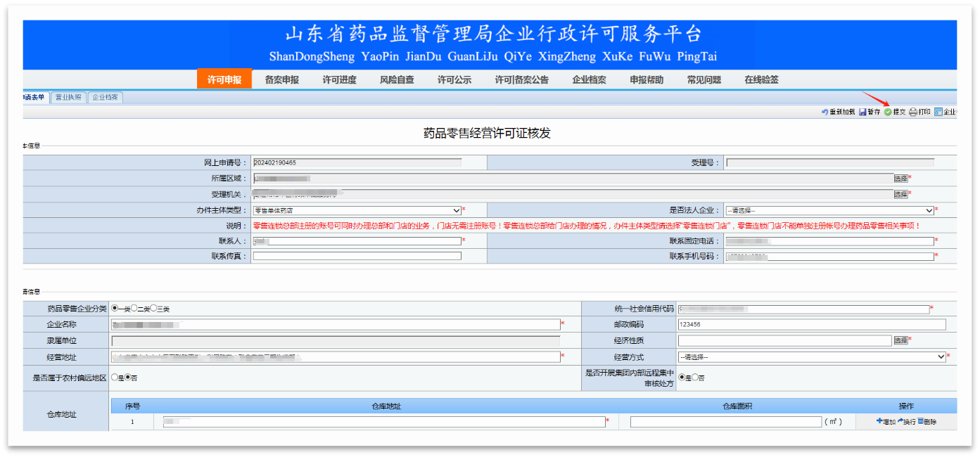
Task: Click the 删除 trash icon to delete row
Action: coord(921,420)
